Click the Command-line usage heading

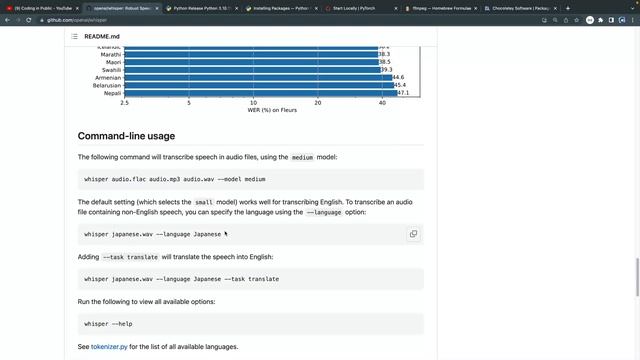tap(126, 136)
